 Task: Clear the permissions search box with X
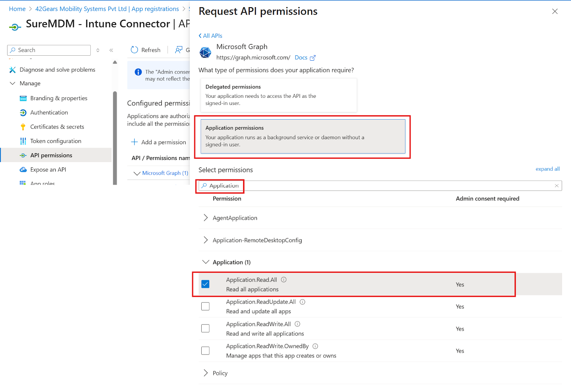[x=556, y=186]
